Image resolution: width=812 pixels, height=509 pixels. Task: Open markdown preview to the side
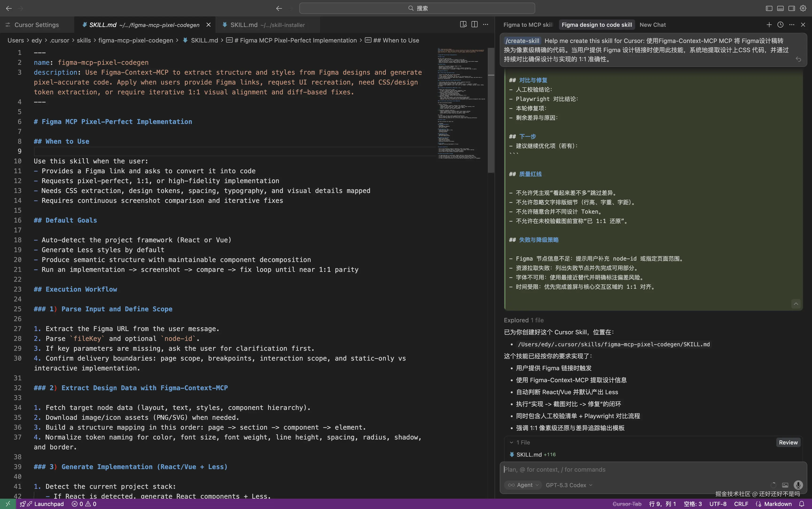click(463, 25)
